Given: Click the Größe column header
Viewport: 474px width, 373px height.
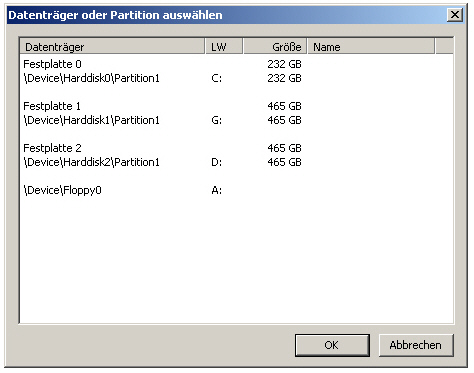Looking at the screenshot, I should tap(275, 47).
